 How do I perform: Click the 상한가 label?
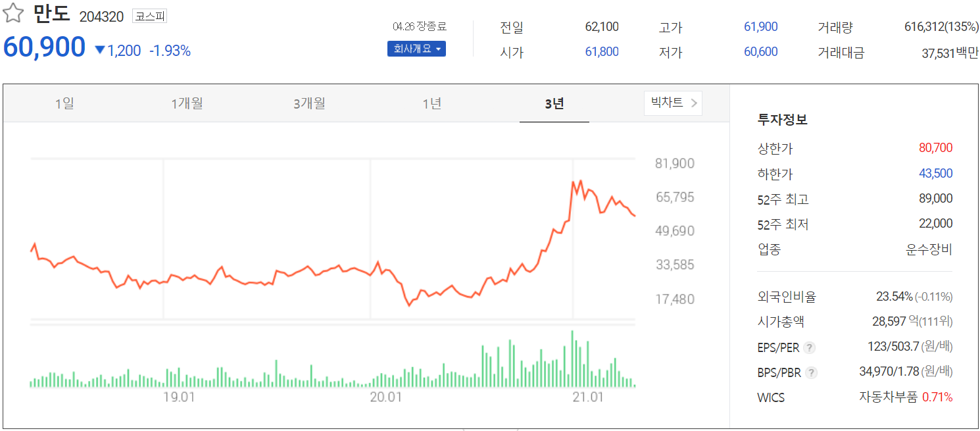click(x=775, y=149)
